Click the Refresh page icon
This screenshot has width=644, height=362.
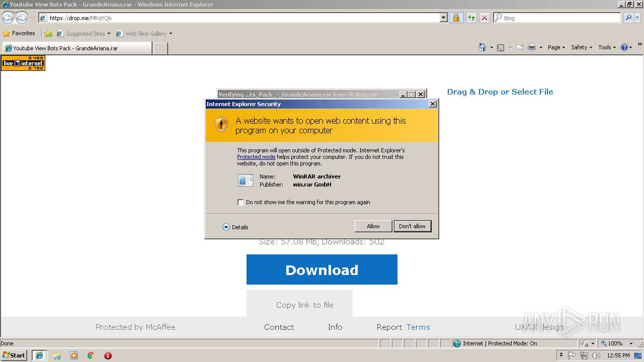click(471, 18)
